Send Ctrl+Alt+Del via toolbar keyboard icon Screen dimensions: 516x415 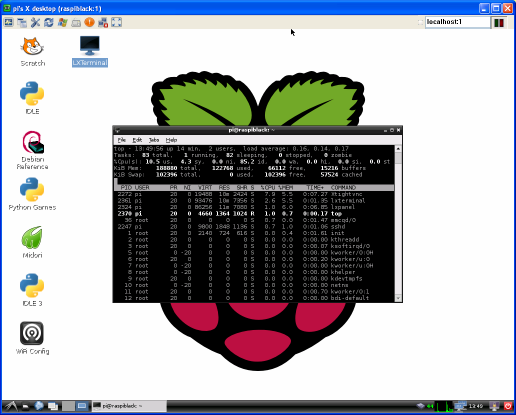click(76, 22)
